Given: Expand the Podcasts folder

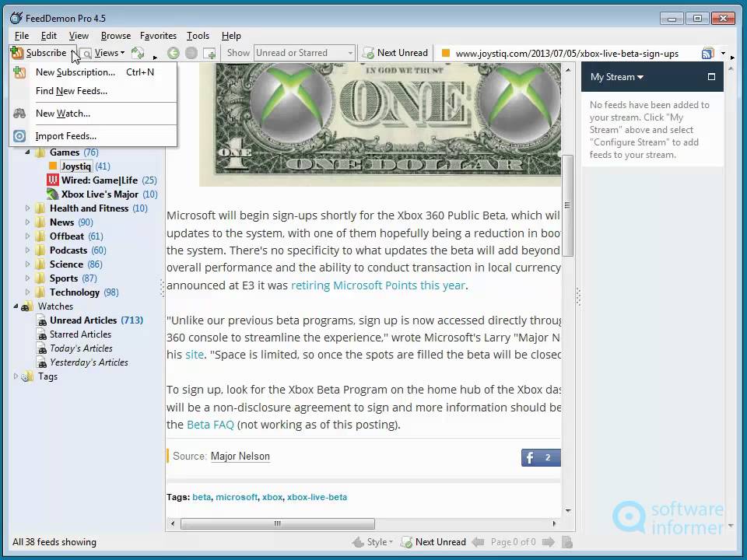Looking at the screenshot, I should (27, 250).
